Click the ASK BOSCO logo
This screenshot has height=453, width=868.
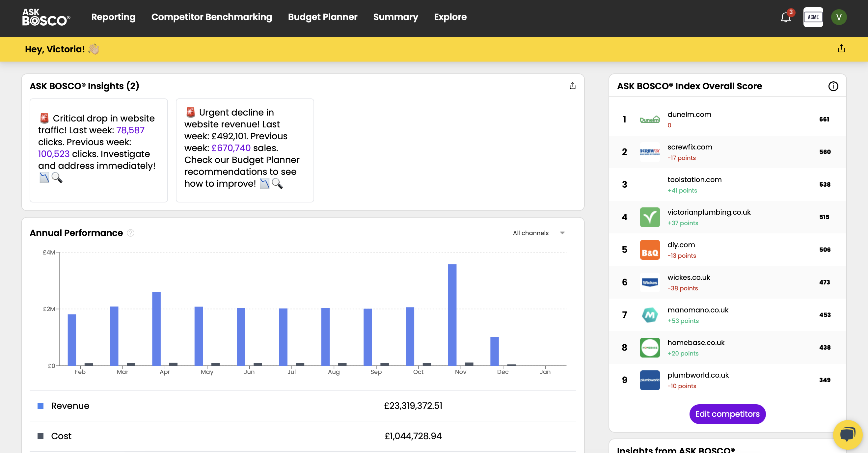tap(46, 17)
